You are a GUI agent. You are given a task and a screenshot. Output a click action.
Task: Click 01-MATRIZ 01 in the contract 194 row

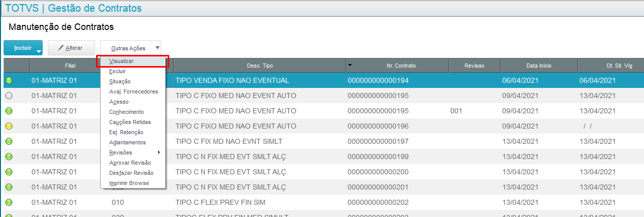[x=55, y=80]
